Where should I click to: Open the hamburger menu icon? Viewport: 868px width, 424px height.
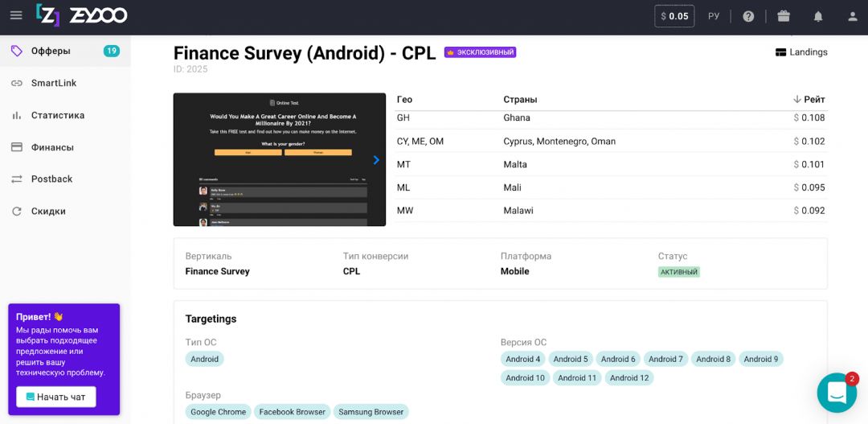[16, 16]
